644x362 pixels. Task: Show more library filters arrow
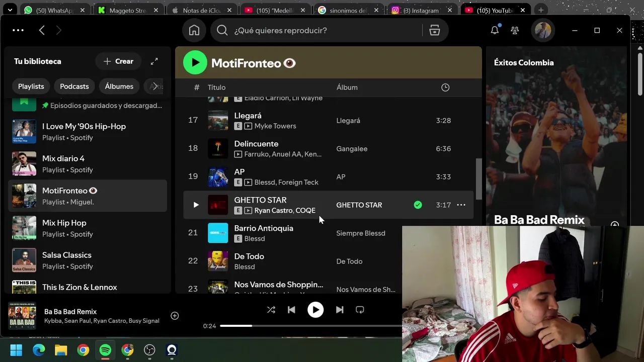(x=155, y=86)
